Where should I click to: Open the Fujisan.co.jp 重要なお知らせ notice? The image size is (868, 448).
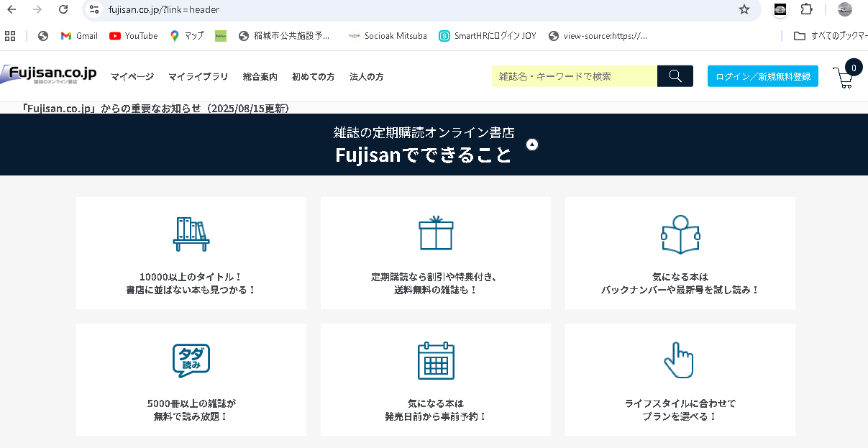coord(156,109)
